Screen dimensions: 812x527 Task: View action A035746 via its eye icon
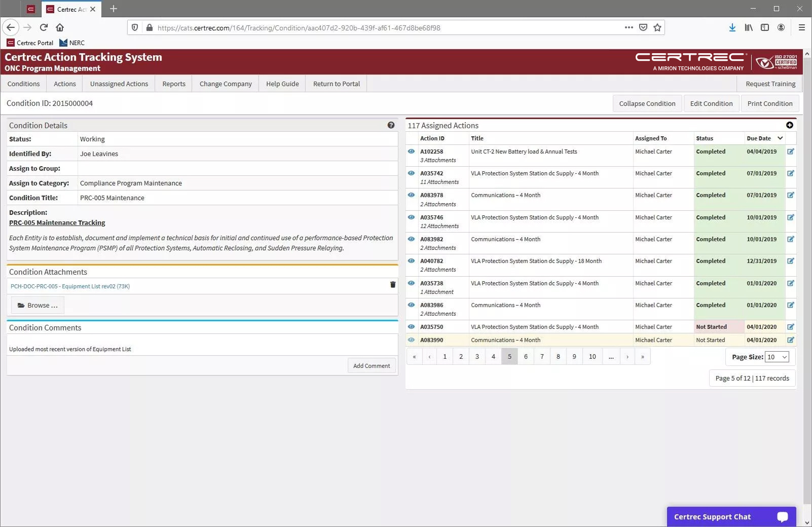coord(411,217)
